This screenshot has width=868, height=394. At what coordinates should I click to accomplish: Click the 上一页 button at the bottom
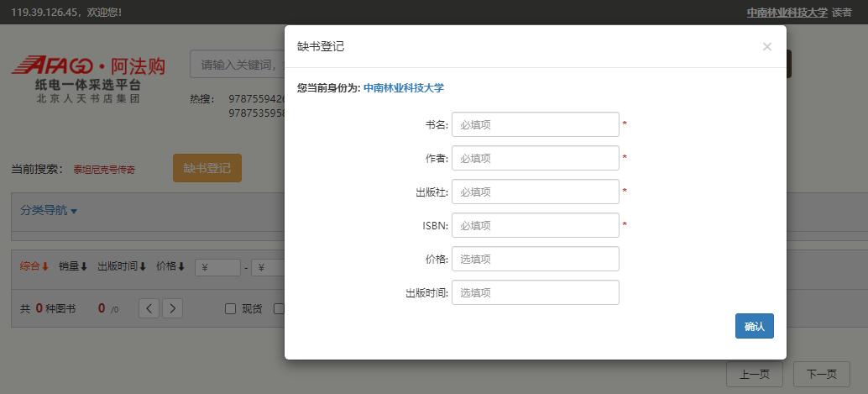[754, 375]
